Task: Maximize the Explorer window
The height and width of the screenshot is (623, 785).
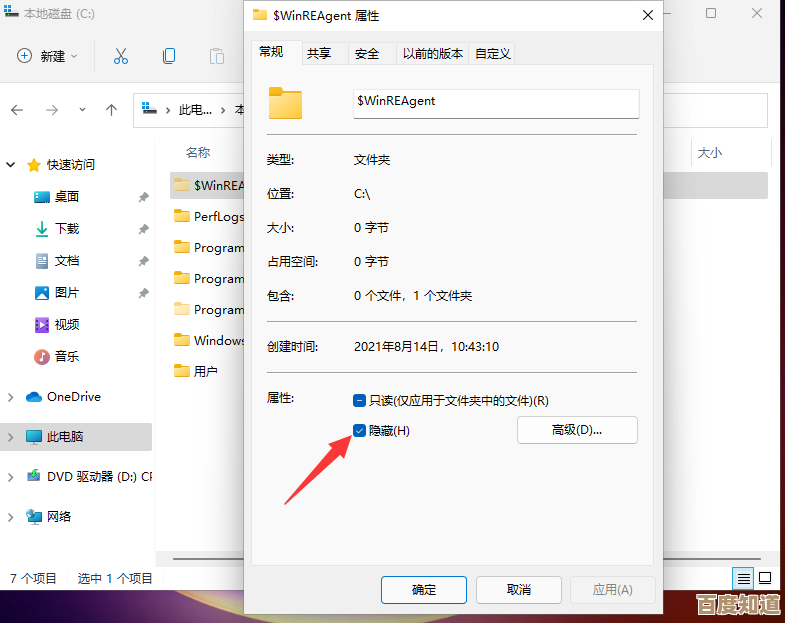Action: click(x=711, y=14)
